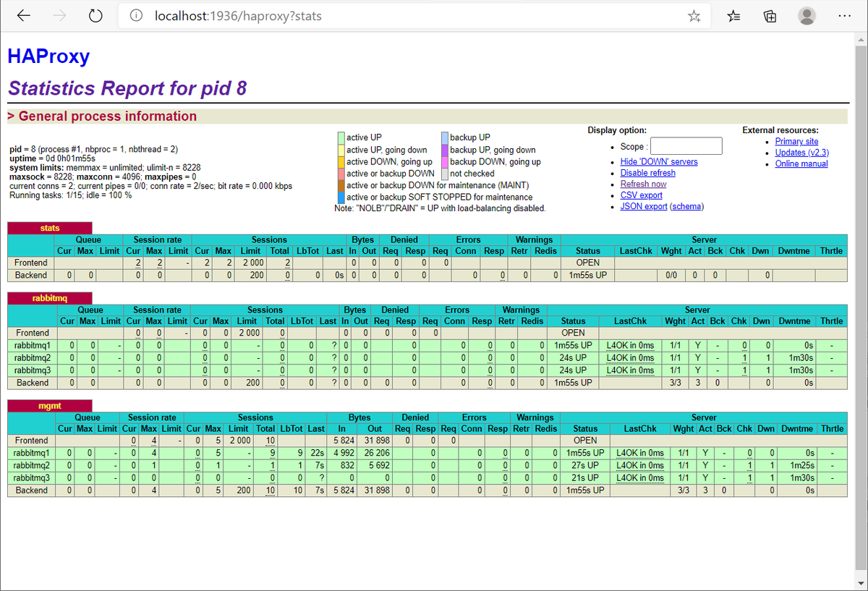The image size is (868, 591).
Task: Click the Server column header in stats table
Action: pos(704,239)
